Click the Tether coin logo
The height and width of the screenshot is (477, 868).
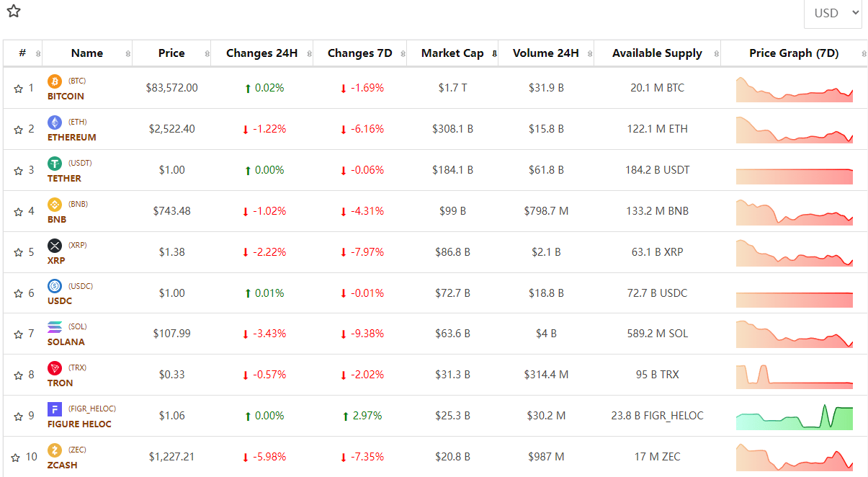pyautogui.click(x=55, y=164)
